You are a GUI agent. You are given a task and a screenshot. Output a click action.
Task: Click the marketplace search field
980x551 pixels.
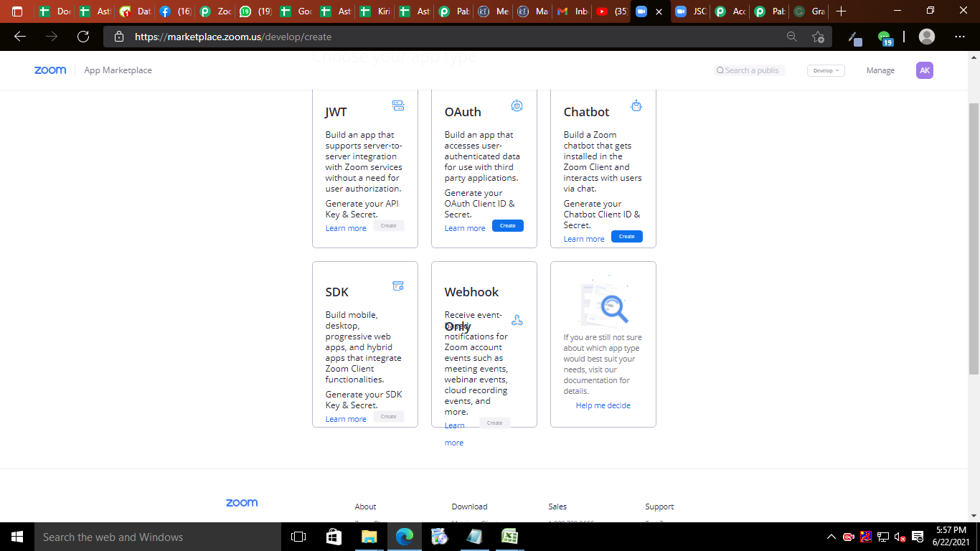point(750,70)
